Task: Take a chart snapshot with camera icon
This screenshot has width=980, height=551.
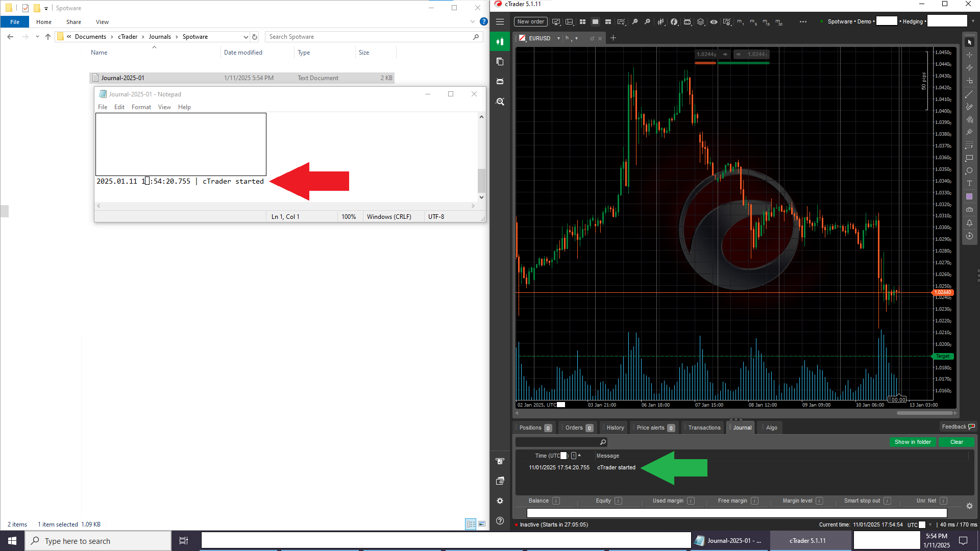Action: [x=969, y=210]
